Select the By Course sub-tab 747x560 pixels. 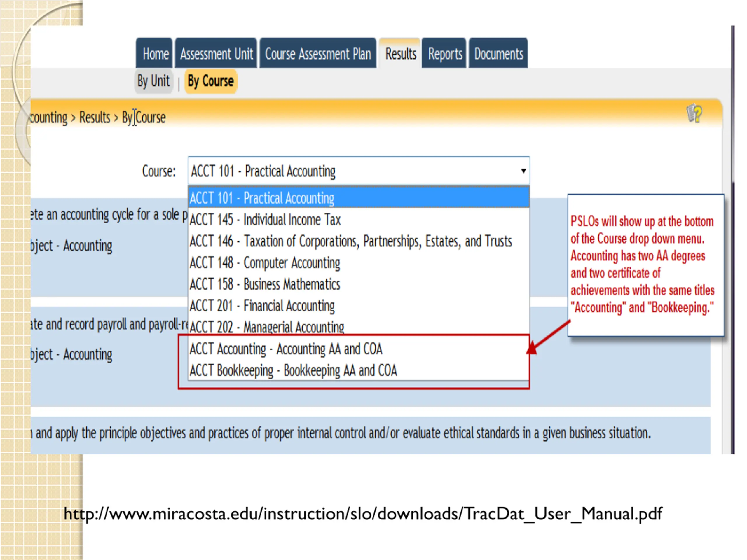tap(210, 81)
